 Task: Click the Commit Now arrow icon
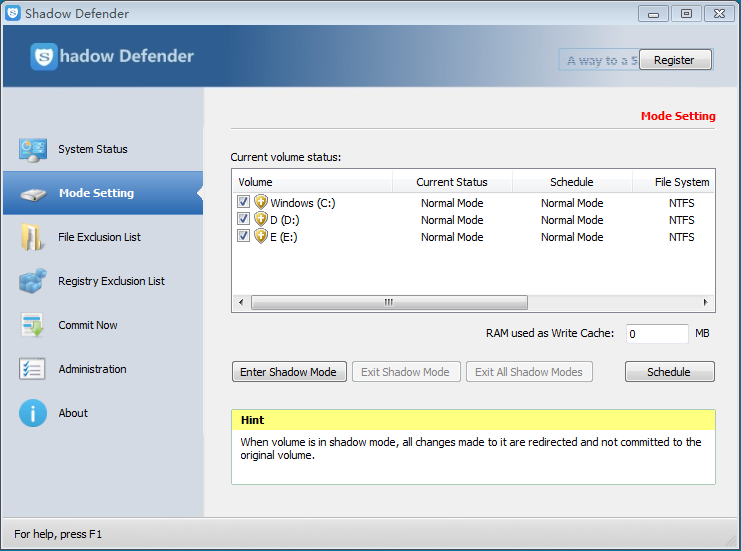click(x=33, y=325)
